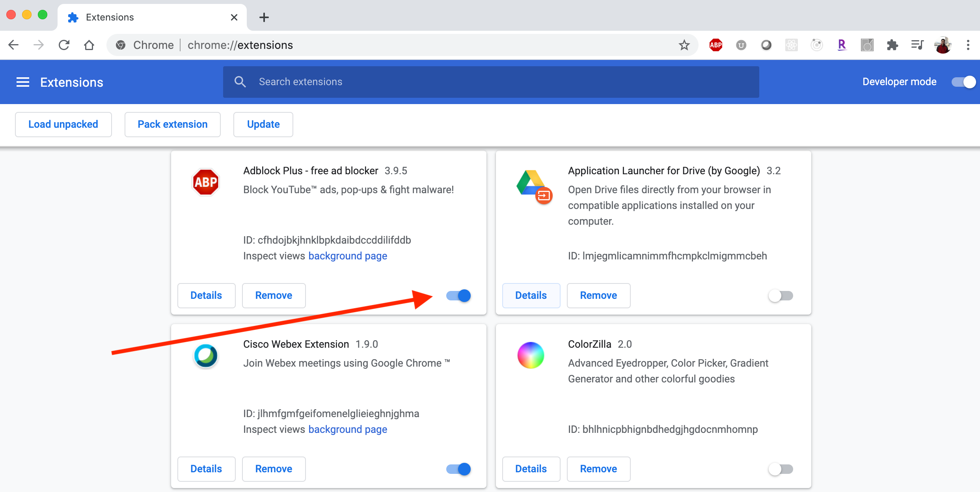Click the ColorZilla ID text
Viewport: 980px width, 492px height.
[x=663, y=429]
